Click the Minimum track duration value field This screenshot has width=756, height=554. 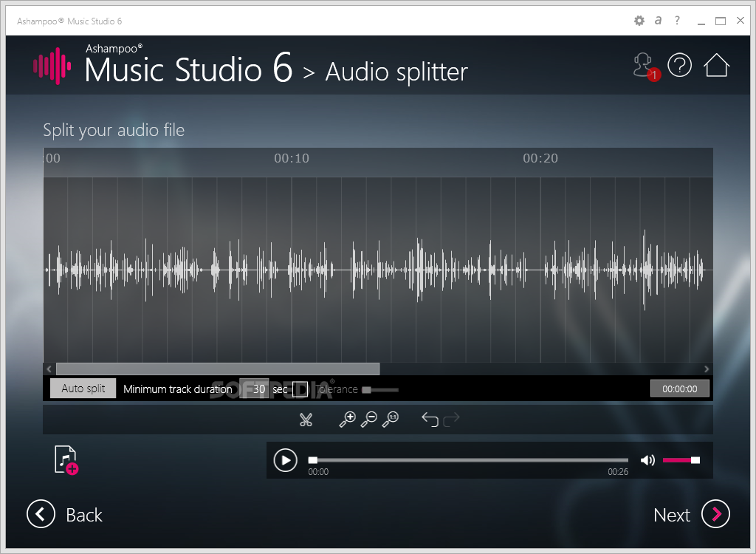coord(254,389)
